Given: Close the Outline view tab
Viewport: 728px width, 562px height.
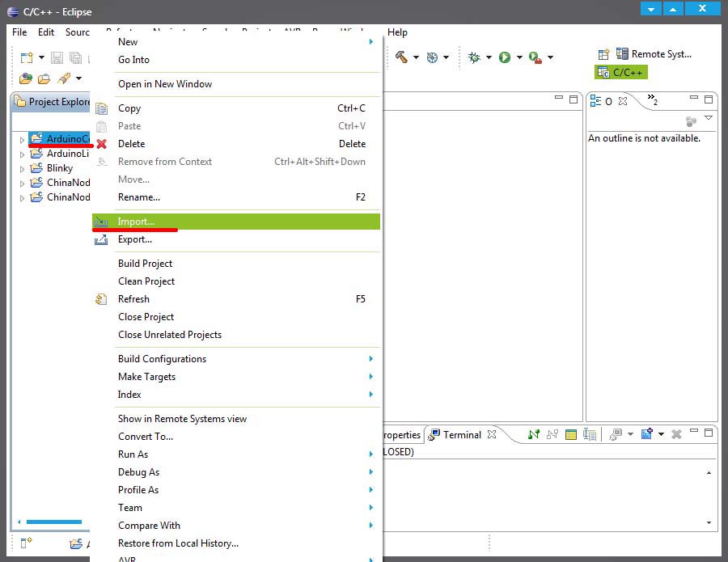Looking at the screenshot, I should (x=623, y=101).
